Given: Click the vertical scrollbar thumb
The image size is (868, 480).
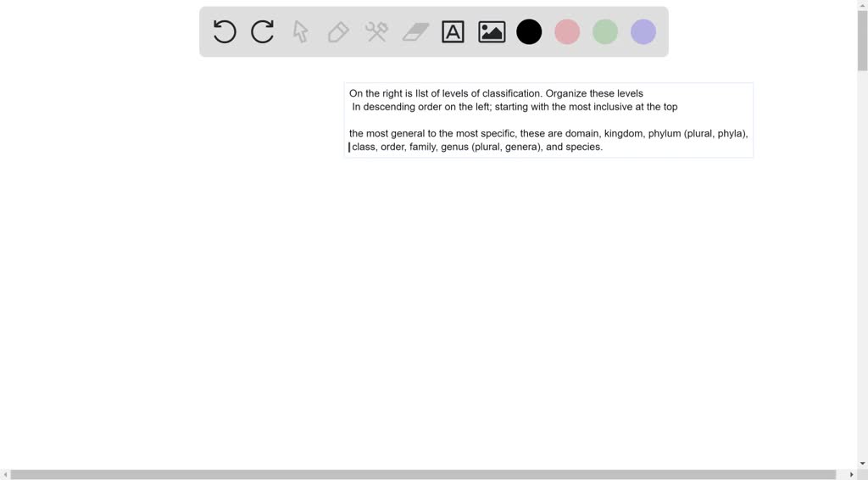Looking at the screenshot, I should (862, 41).
